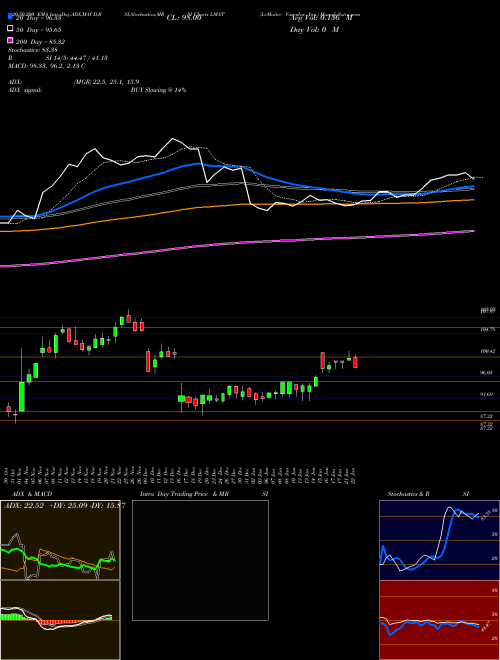Click the SI 14/5: 44.47 / 41.13 readout

[x=77, y=58]
